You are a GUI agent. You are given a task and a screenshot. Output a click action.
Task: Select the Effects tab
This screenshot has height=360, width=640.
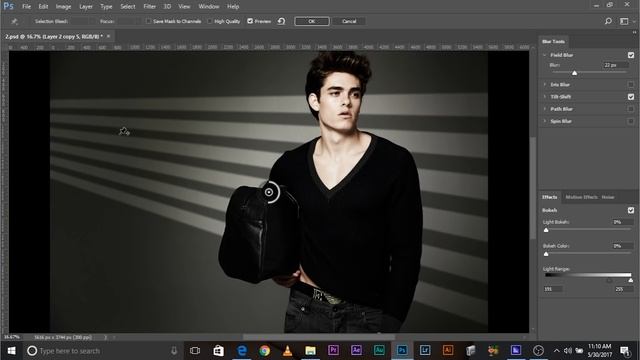549,197
